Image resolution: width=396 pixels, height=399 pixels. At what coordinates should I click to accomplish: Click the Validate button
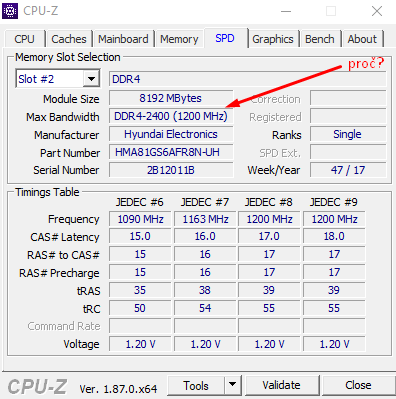click(x=281, y=385)
